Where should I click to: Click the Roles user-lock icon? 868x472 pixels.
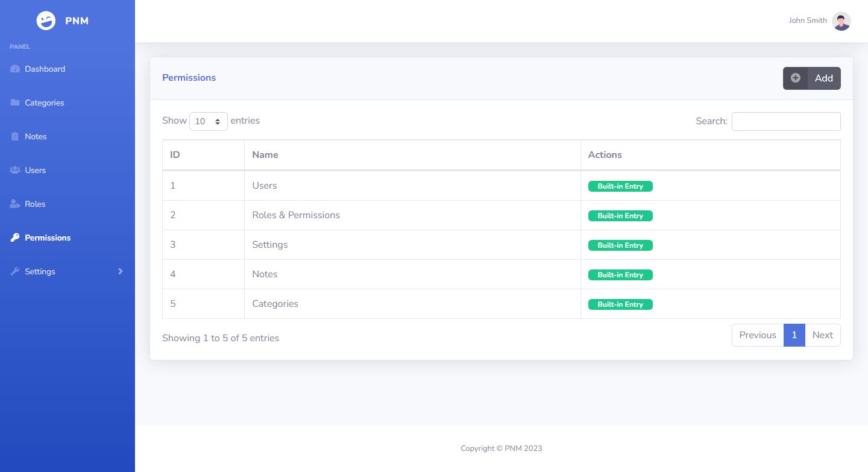[15, 204]
